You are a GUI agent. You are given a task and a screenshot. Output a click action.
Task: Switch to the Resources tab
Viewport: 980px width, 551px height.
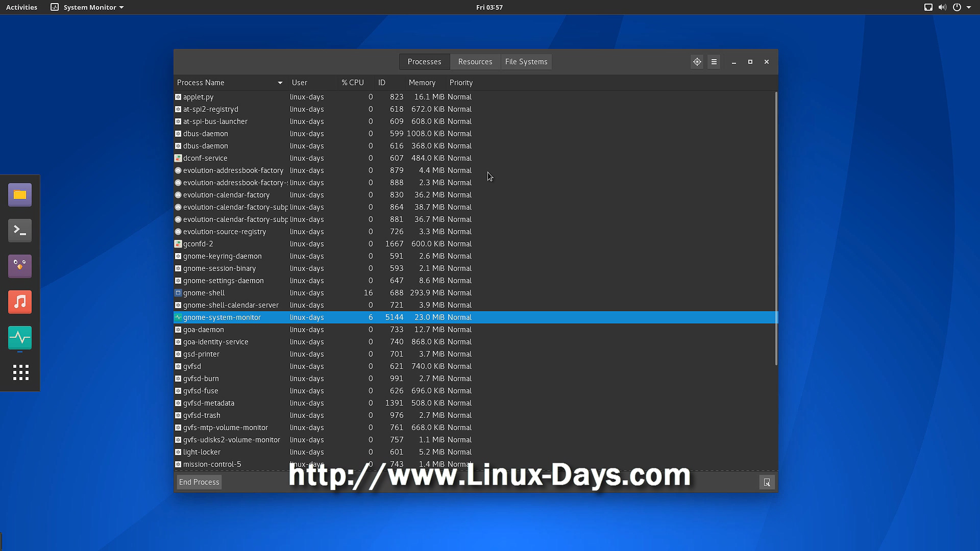475,62
